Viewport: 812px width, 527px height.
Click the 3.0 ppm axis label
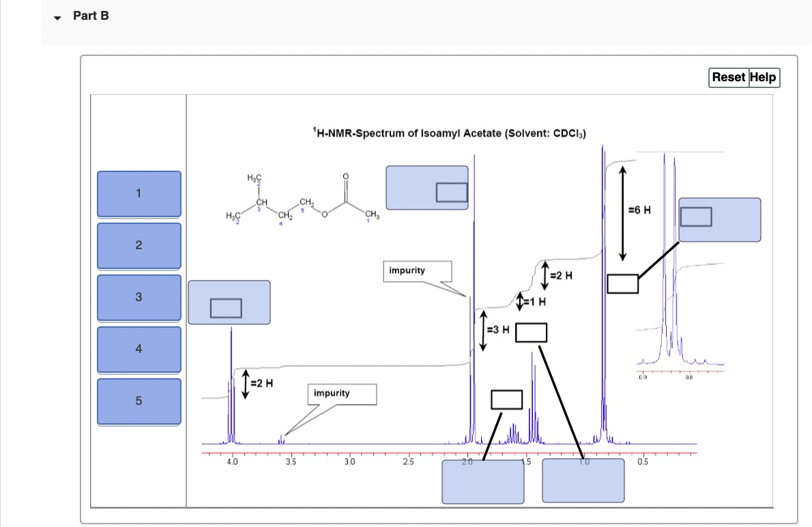(349, 461)
